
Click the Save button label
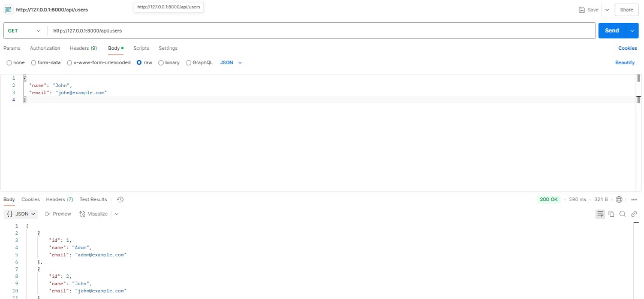593,10
